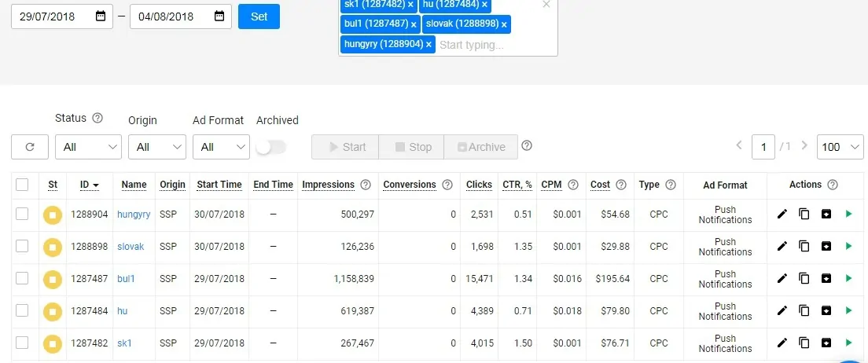This screenshot has height=363, width=868.
Task: Start the hu campaign with play icon
Action: [x=848, y=310]
